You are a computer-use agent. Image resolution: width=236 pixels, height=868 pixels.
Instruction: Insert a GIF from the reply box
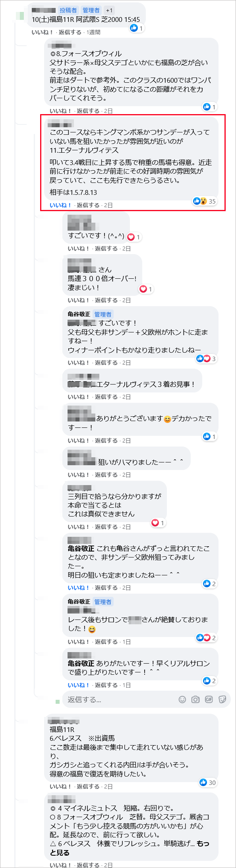209,699
